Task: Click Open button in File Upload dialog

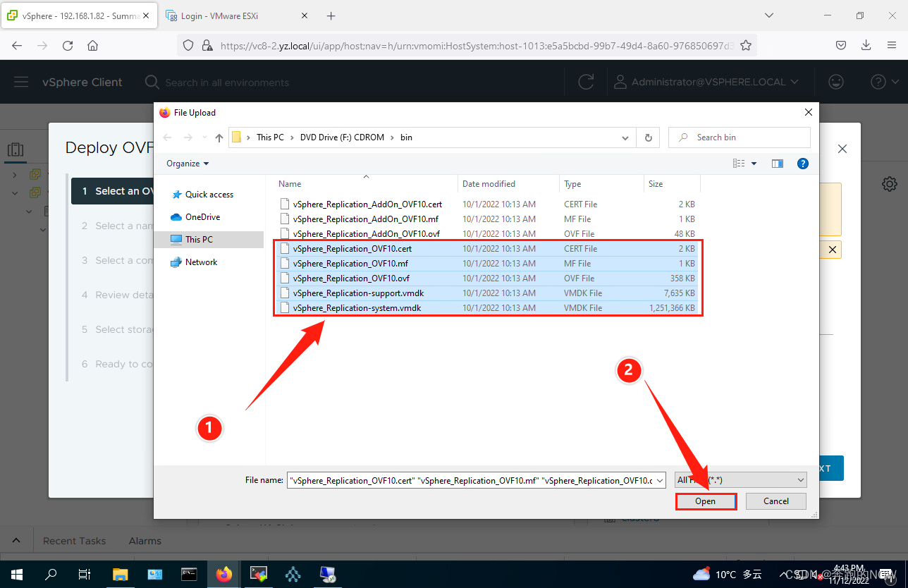Action: (706, 501)
